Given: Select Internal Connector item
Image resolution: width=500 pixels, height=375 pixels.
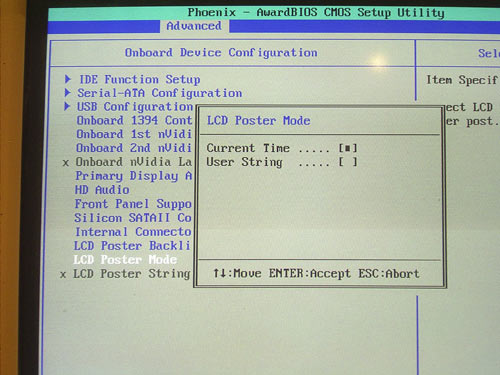Looking at the screenshot, I should [x=133, y=232].
